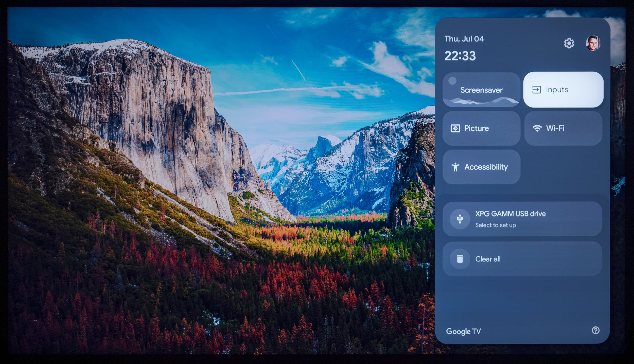The image size is (634, 364).
Task: Open the user profile avatar
Action: point(593,43)
